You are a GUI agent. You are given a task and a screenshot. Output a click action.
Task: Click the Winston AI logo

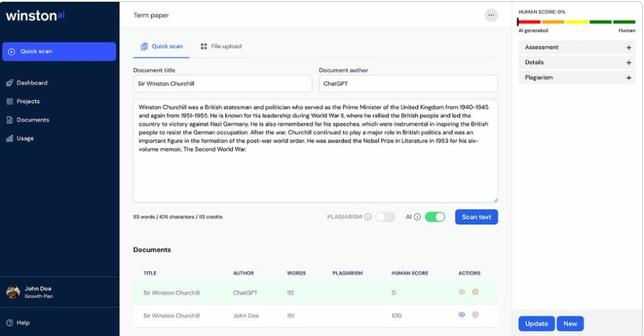pyautogui.click(x=35, y=16)
